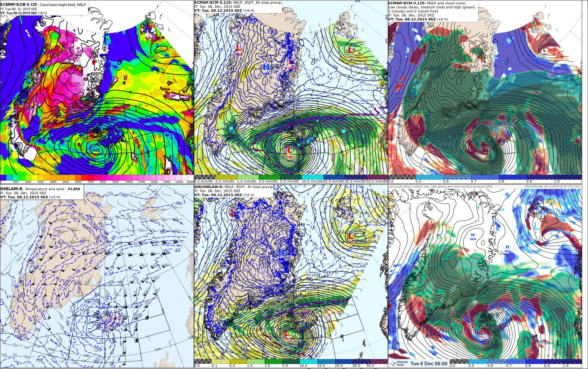The image size is (588, 369).
Task: Click the 'Tue 8 Dec 06:00' timestamp
Action: [429, 364]
